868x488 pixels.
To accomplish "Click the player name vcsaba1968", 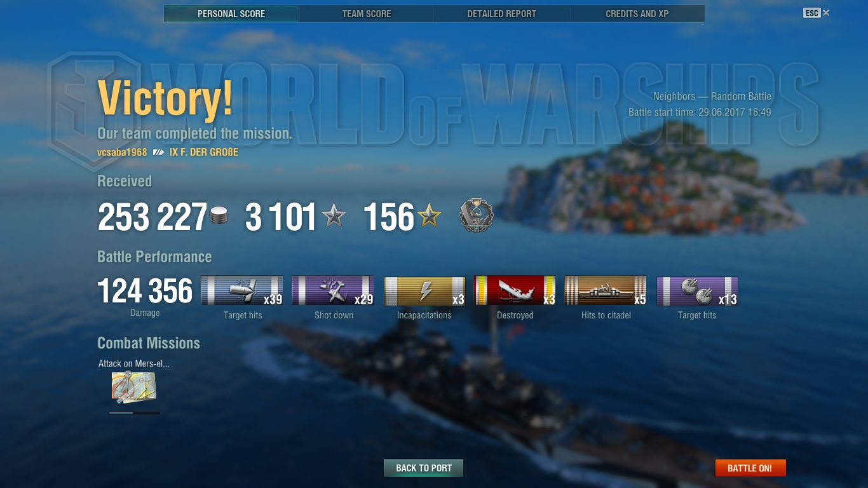I will pos(122,152).
